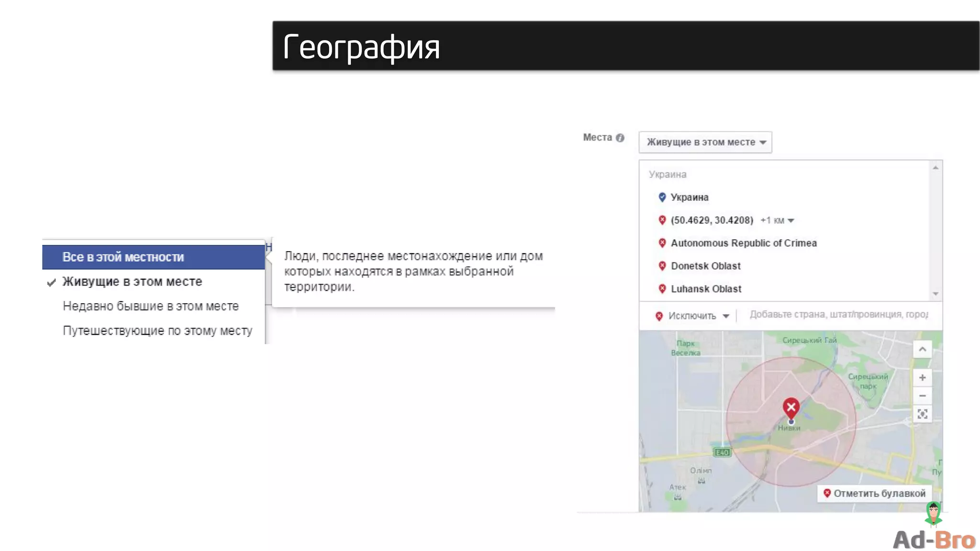Click the Отметить булавкой button
Viewport: 980px width, 551px height.
(874, 493)
